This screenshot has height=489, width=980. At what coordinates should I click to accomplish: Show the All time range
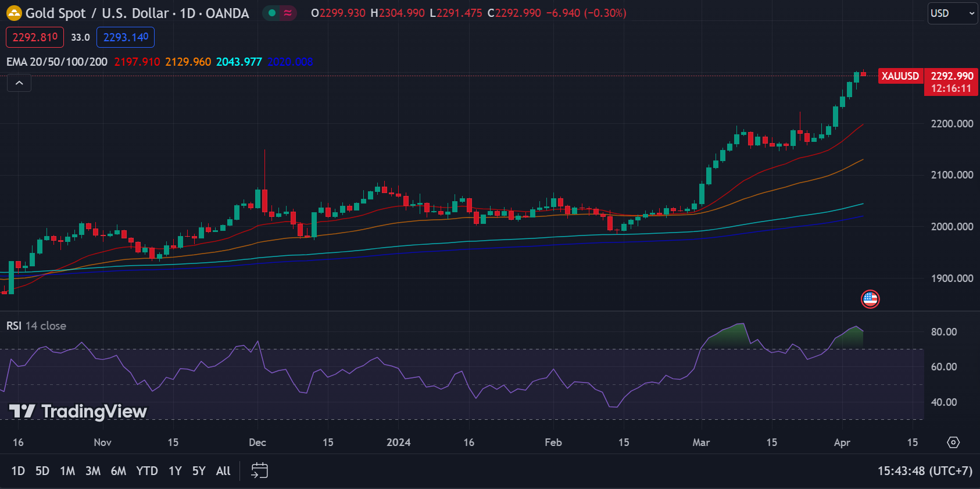coord(223,470)
